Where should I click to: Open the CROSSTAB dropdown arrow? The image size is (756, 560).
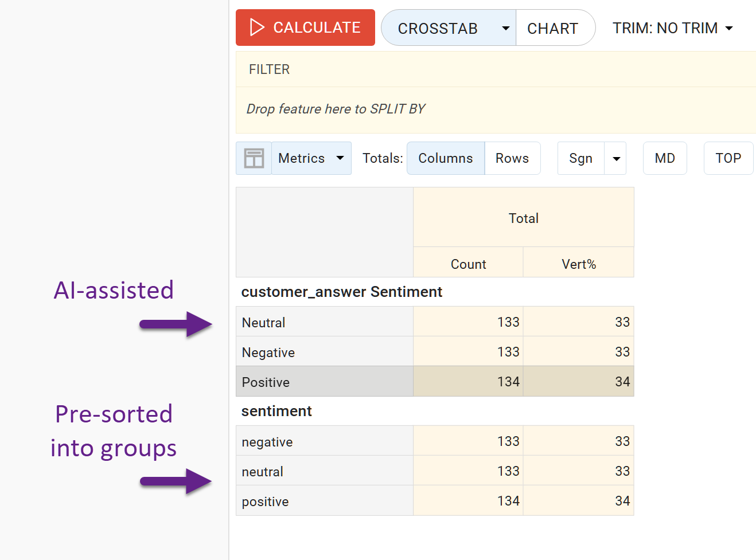[505, 28]
